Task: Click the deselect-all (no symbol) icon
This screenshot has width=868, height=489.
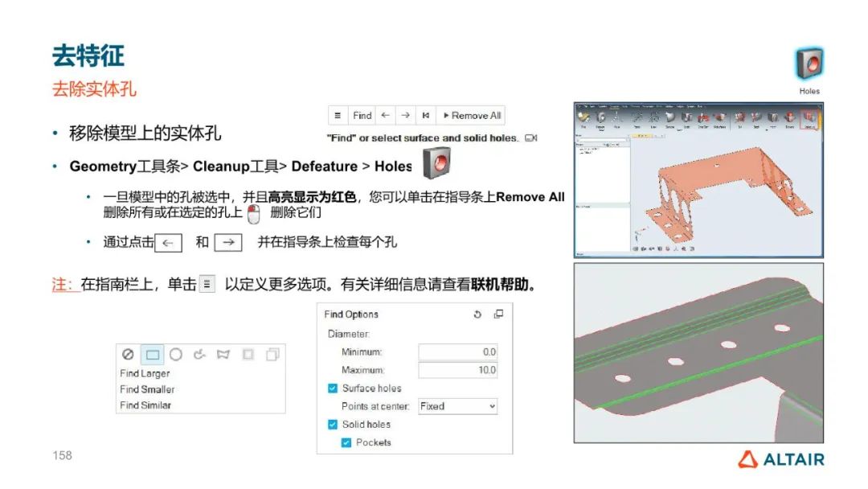Action: point(128,355)
